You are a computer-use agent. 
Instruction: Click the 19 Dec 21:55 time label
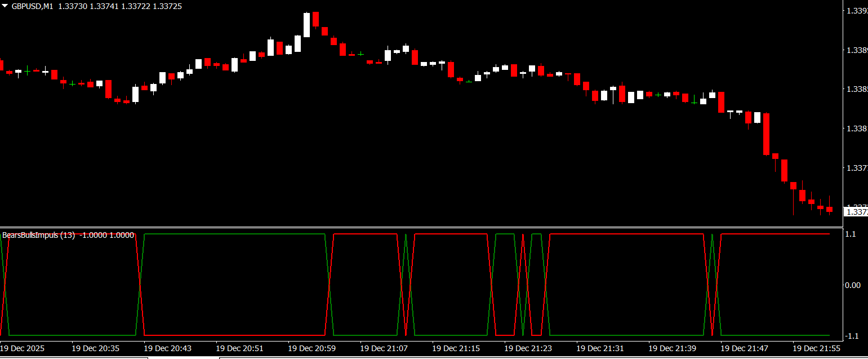click(816, 349)
